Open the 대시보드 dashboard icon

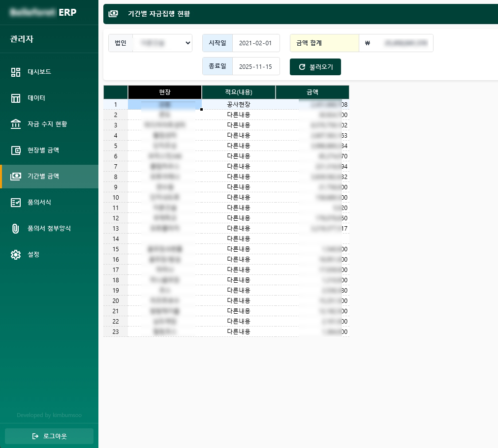[x=16, y=72]
